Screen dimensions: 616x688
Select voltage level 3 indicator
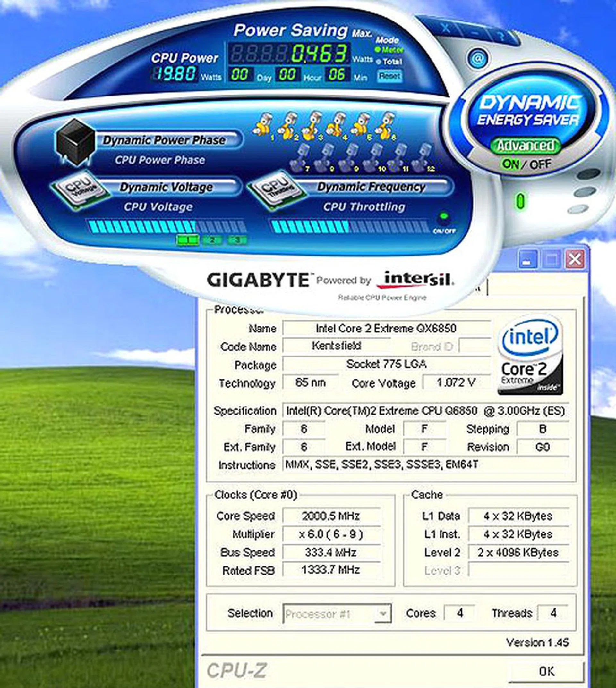coord(237,240)
